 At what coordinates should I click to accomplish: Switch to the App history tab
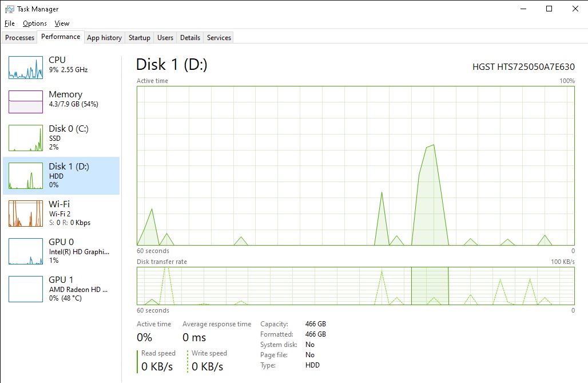pyautogui.click(x=104, y=38)
